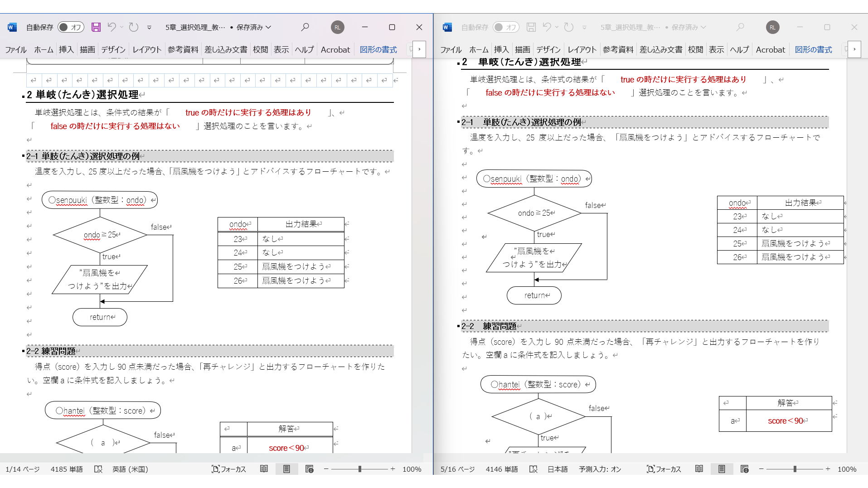Image resolution: width=868 pixels, height=488 pixels.
Task: Open デザイン tab in left window
Action: (x=113, y=49)
